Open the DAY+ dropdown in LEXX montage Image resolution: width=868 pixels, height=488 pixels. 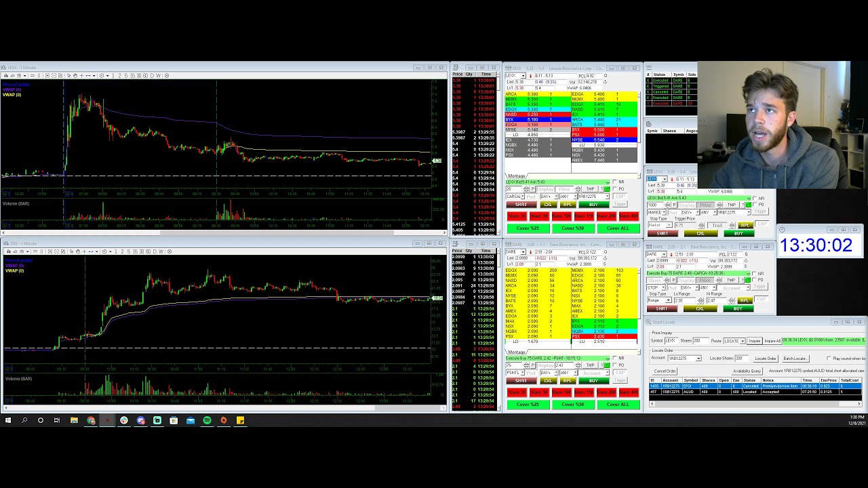point(556,197)
